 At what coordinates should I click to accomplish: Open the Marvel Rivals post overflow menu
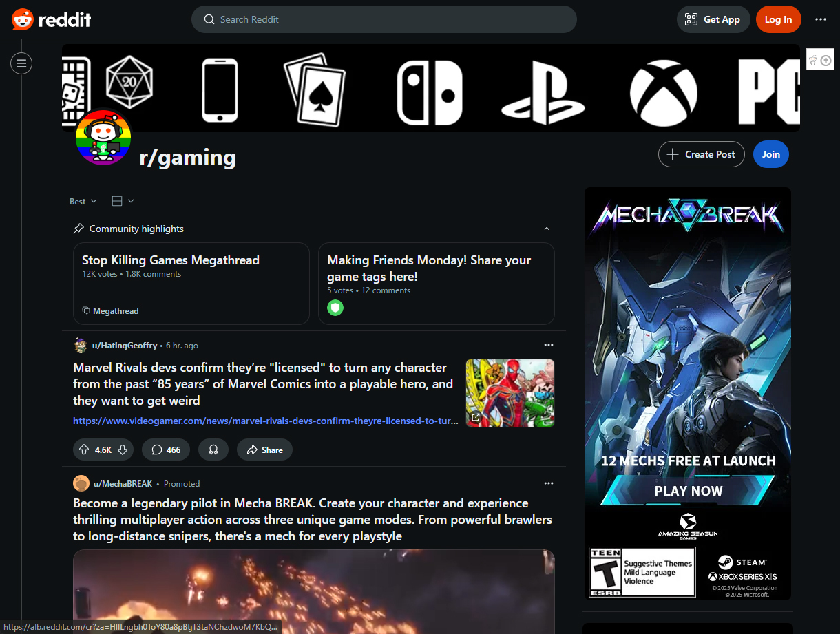549,345
